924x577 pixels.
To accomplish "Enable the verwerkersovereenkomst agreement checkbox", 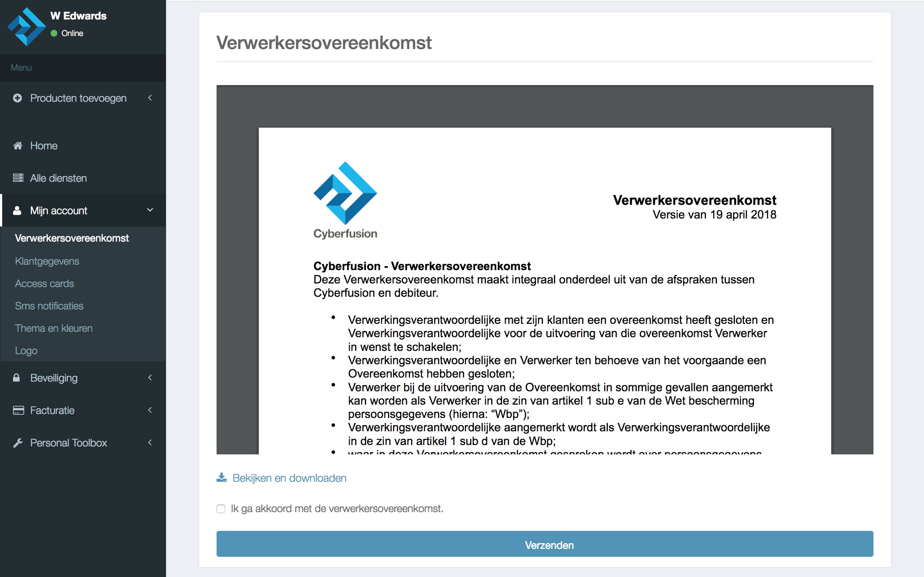I will click(221, 508).
